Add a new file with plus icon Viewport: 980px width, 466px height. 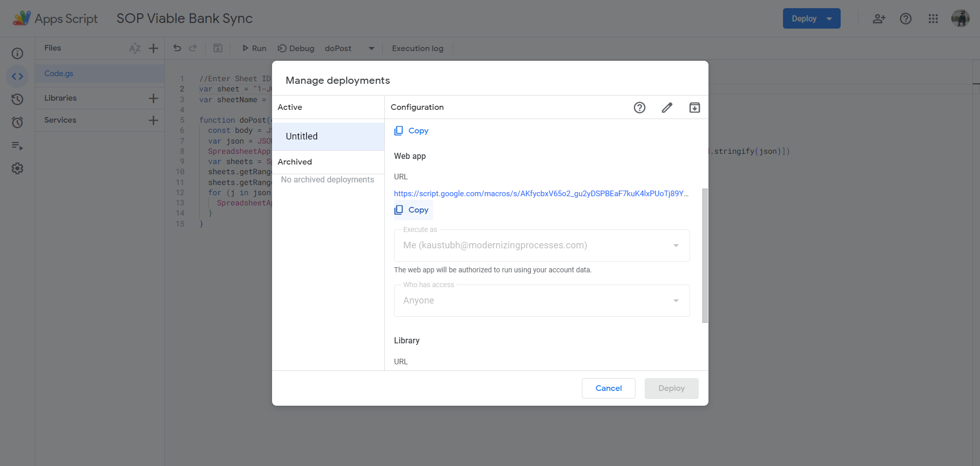click(153, 48)
